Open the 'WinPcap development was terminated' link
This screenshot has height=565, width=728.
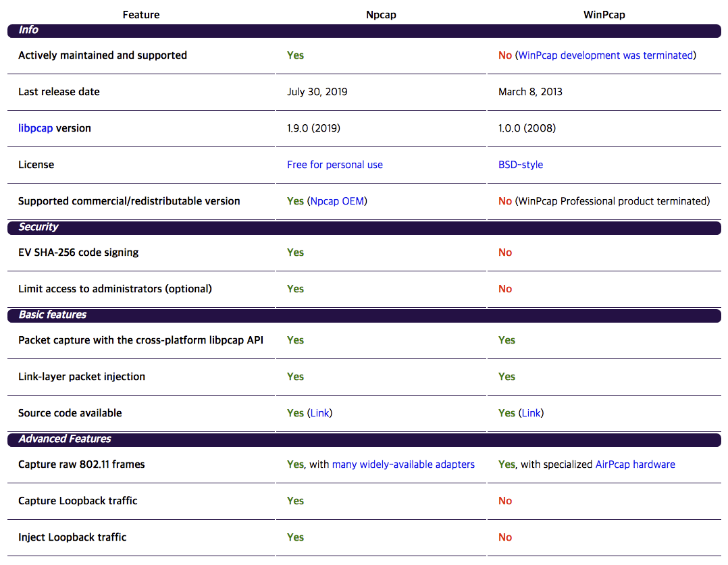[x=605, y=55]
